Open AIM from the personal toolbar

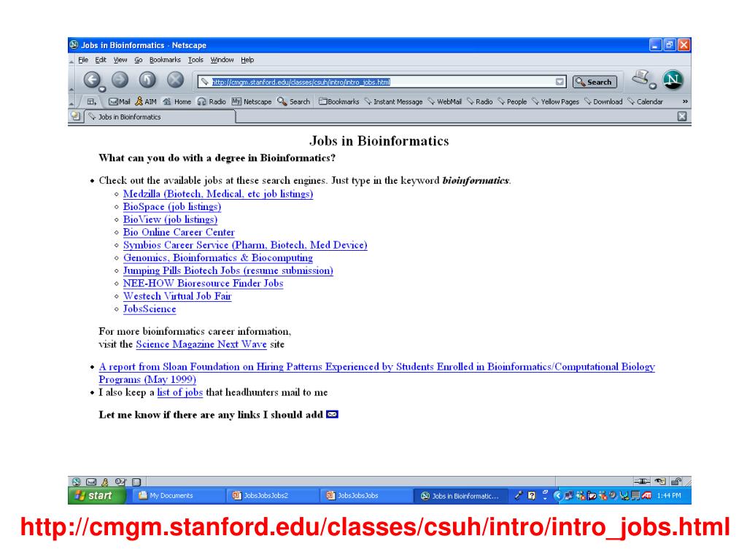pos(146,102)
